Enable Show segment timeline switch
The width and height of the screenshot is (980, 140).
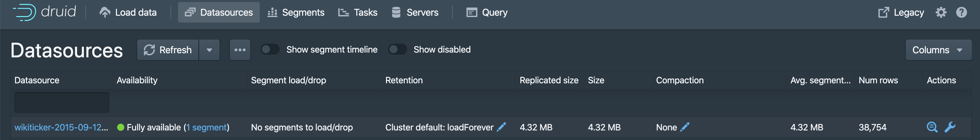270,50
